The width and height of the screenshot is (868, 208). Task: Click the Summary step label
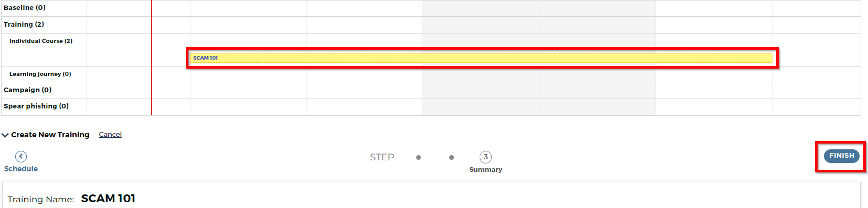click(x=485, y=170)
